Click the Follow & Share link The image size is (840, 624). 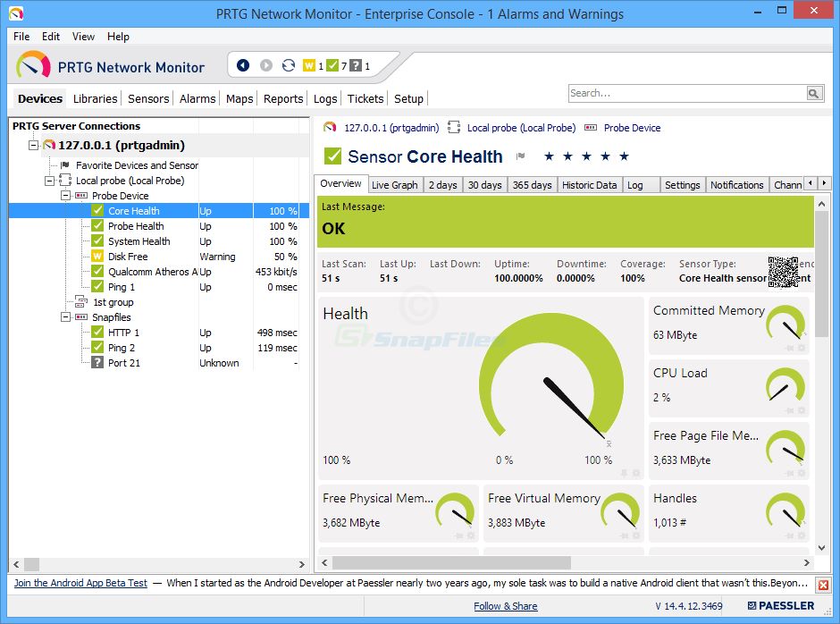(x=506, y=605)
